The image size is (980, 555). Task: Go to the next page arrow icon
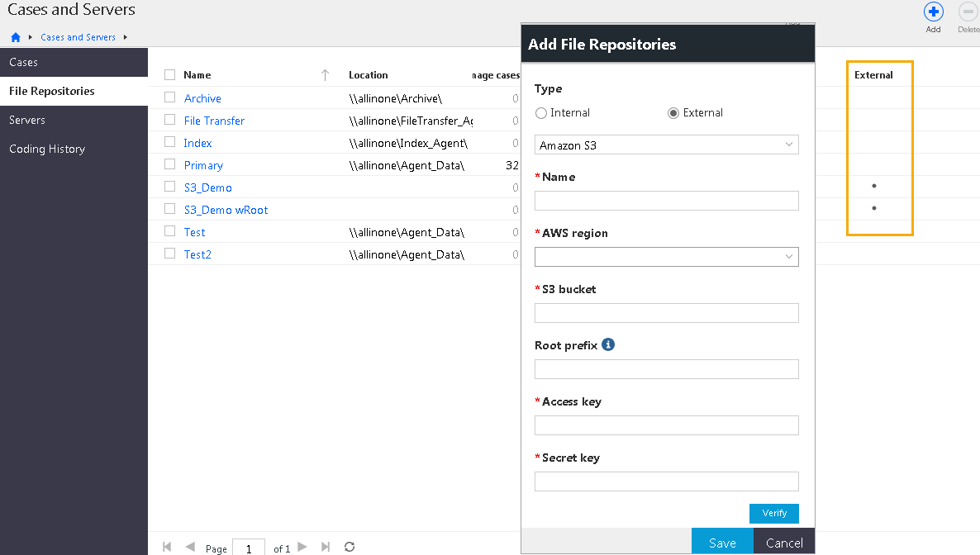[x=302, y=547]
